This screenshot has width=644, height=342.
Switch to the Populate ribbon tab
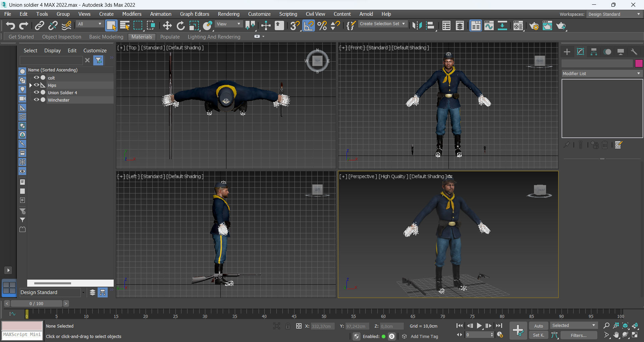(170, 37)
